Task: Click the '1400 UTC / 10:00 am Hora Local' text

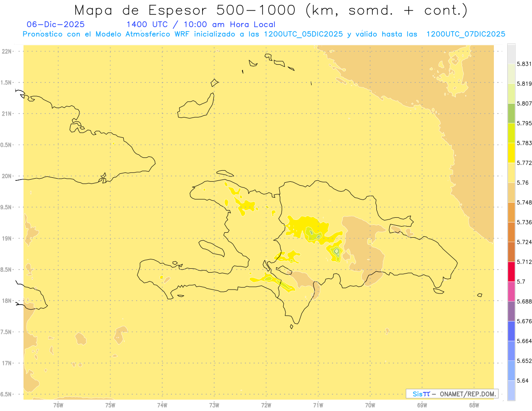Action: click(201, 25)
